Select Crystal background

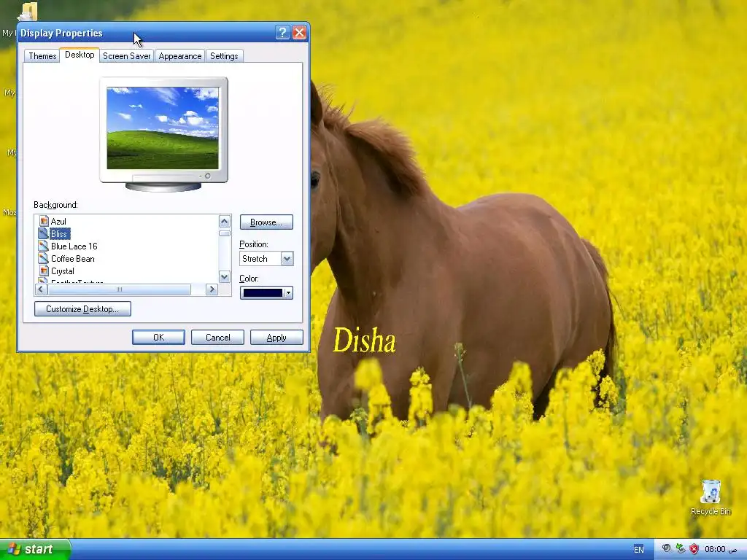[x=63, y=271]
